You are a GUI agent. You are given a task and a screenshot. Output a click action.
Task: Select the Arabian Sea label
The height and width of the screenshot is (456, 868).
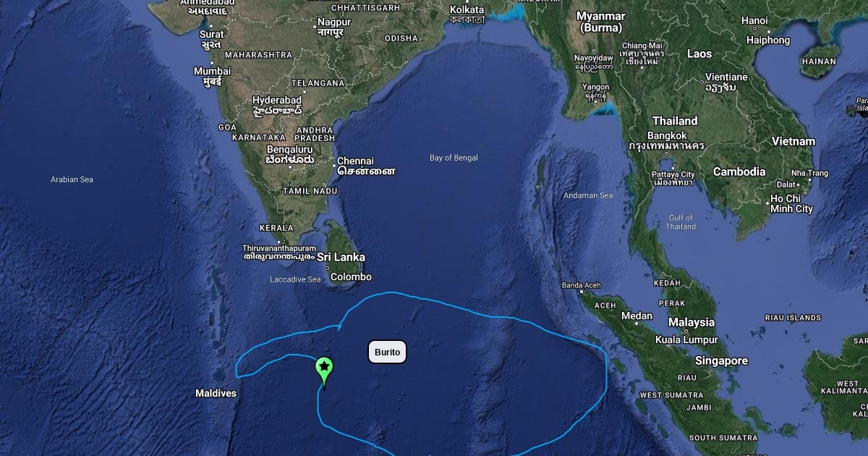(72, 180)
